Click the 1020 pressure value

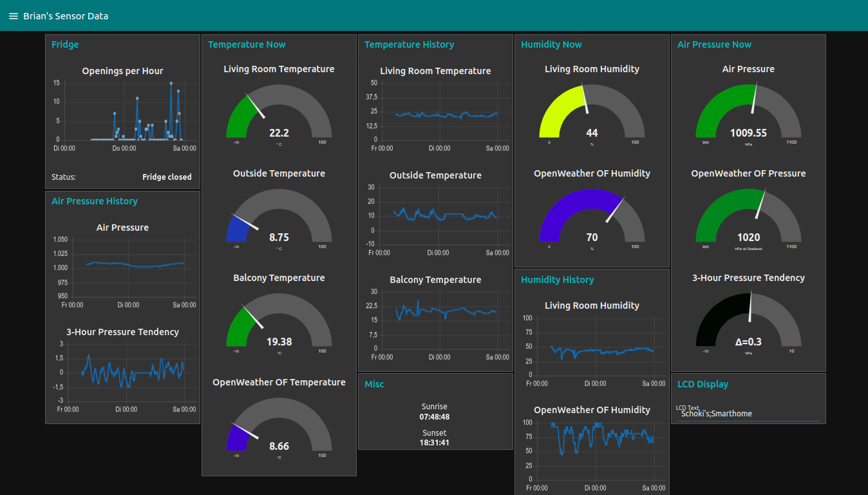pos(748,237)
